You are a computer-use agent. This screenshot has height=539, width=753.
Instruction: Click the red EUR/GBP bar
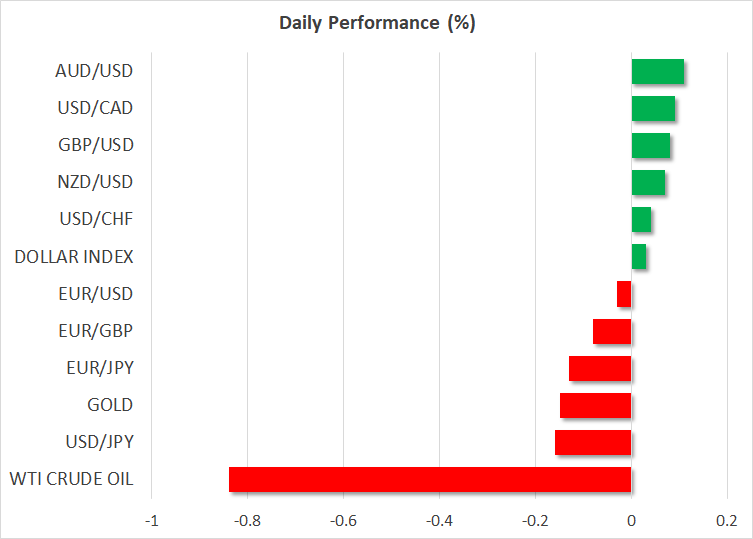point(612,331)
